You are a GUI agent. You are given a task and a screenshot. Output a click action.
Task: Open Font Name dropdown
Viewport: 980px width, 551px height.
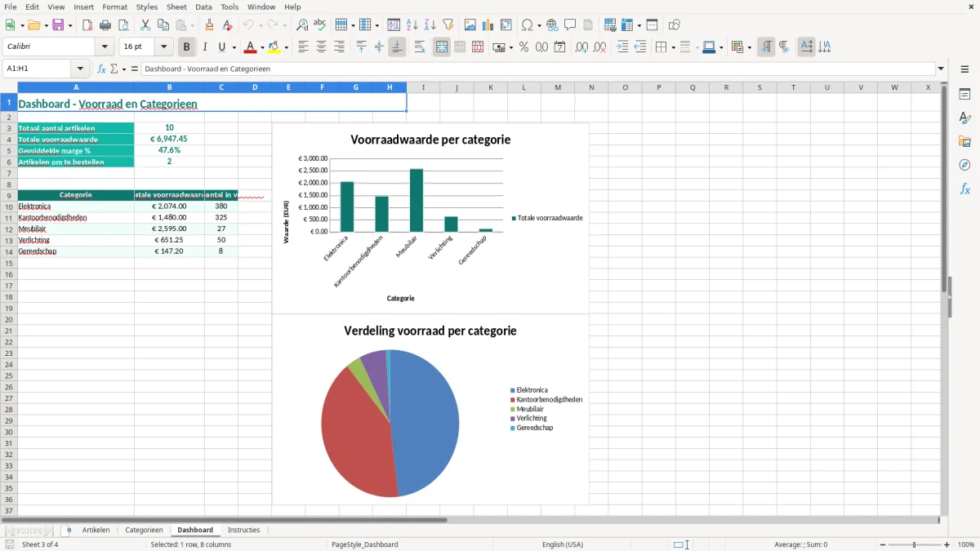click(105, 47)
